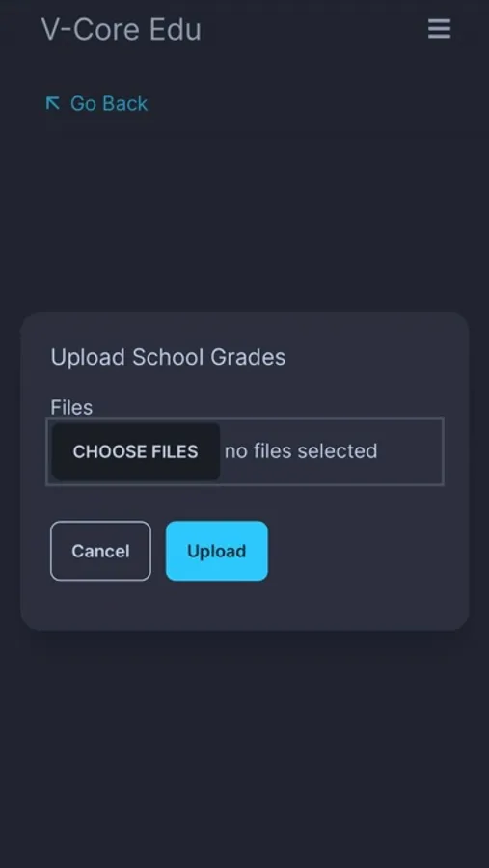Viewport: 489px width, 868px height.
Task: Follow the Go Back link
Action: click(x=96, y=103)
